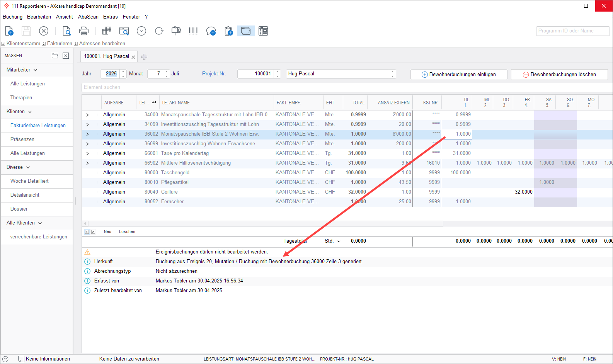This screenshot has width=613, height=364.
Task: Click the new document icon in toolbar
Action: point(9,31)
